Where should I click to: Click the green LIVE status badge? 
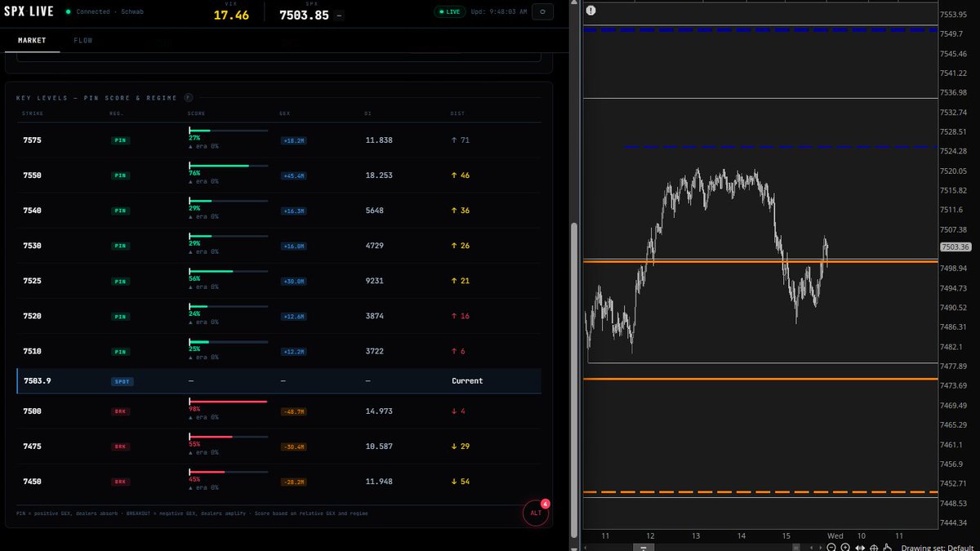click(449, 12)
